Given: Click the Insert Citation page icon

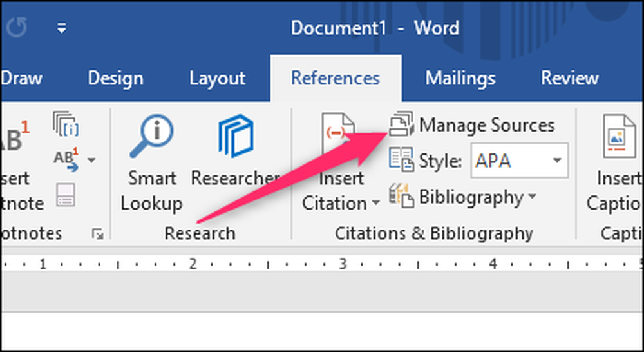Looking at the screenshot, I should tap(339, 135).
